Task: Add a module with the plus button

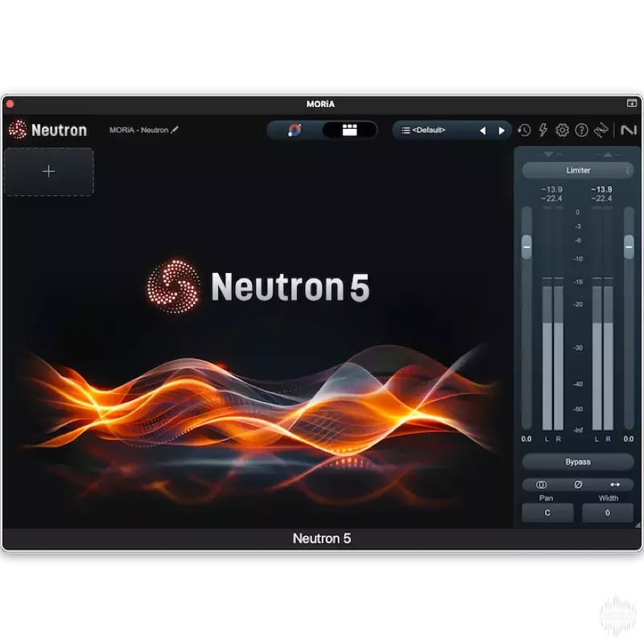Action: [48, 171]
